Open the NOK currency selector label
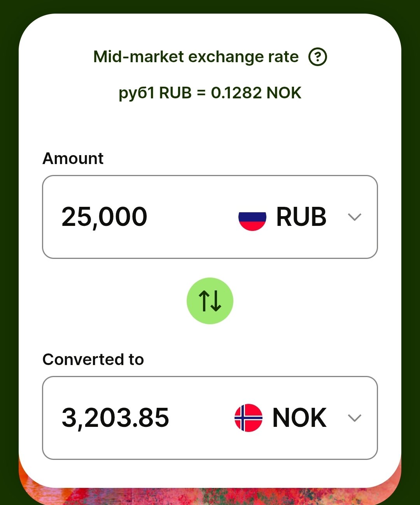The image size is (420, 505). point(299,418)
